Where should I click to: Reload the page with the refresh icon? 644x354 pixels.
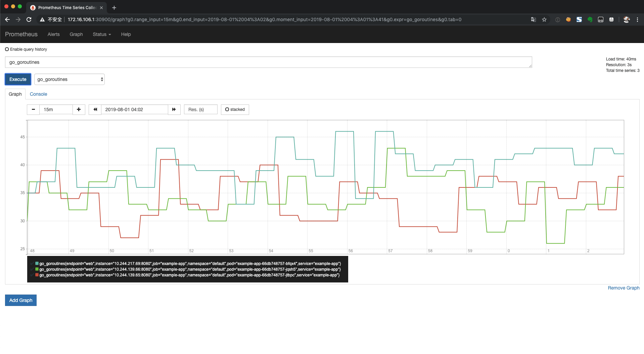pyautogui.click(x=29, y=19)
